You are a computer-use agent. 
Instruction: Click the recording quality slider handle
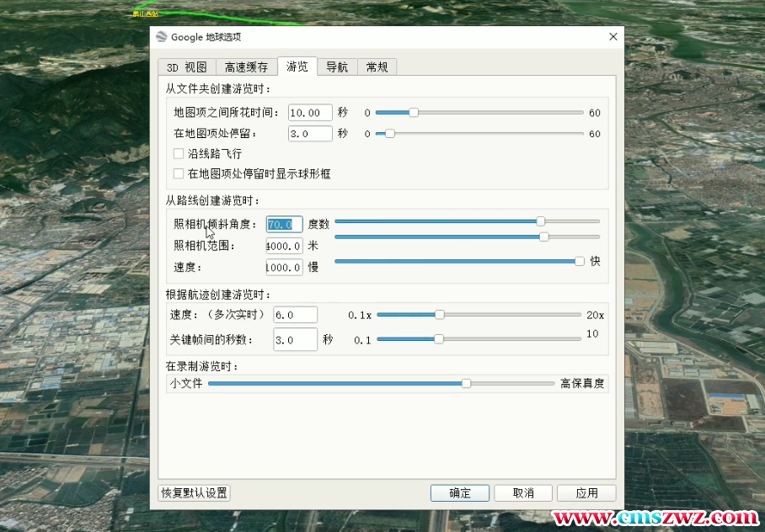tap(466, 383)
